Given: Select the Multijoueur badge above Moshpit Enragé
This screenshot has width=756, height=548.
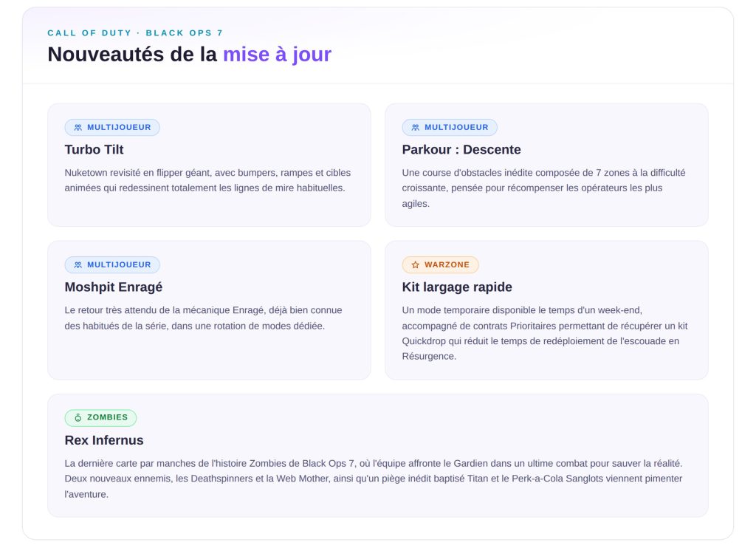Looking at the screenshot, I should (112, 265).
